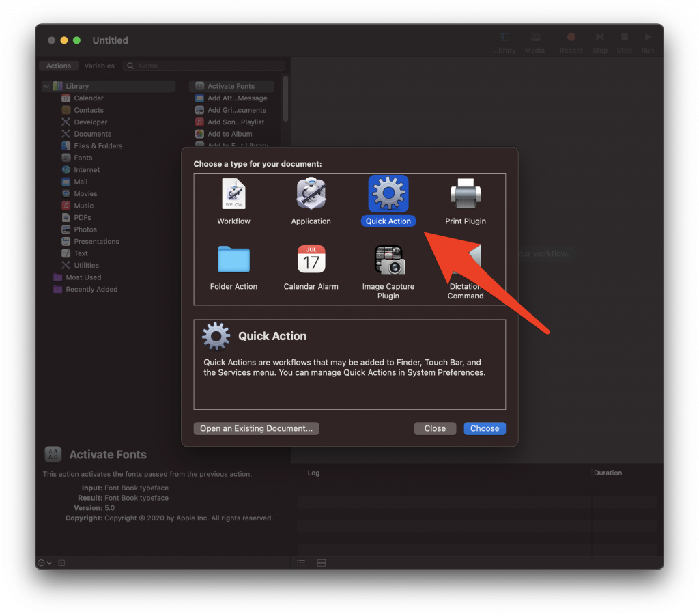Viewport: 699px width, 616px height.
Task: Select the Image Capture Plugin icon
Action: coord(388,259)
